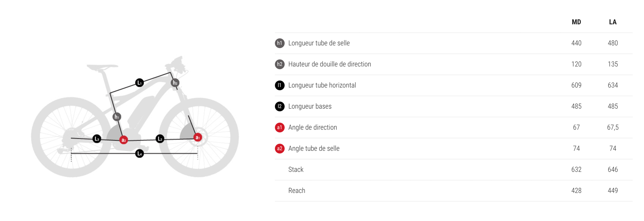Click the bike saddle in the diagram
This screenshot has width=644, height=221.
point(102,67)
